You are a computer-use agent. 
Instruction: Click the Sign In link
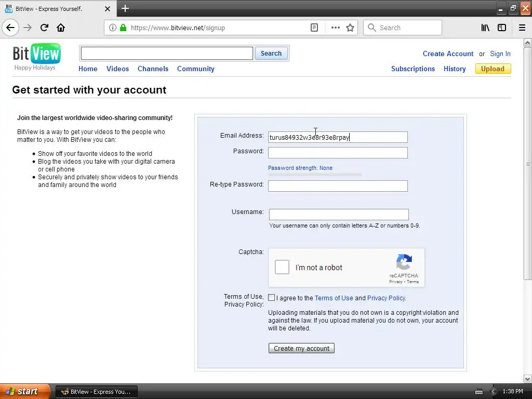(500, 54)
